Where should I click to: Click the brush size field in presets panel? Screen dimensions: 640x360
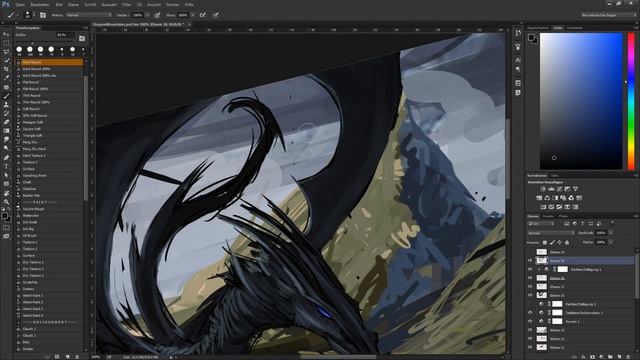pos(65,35)
